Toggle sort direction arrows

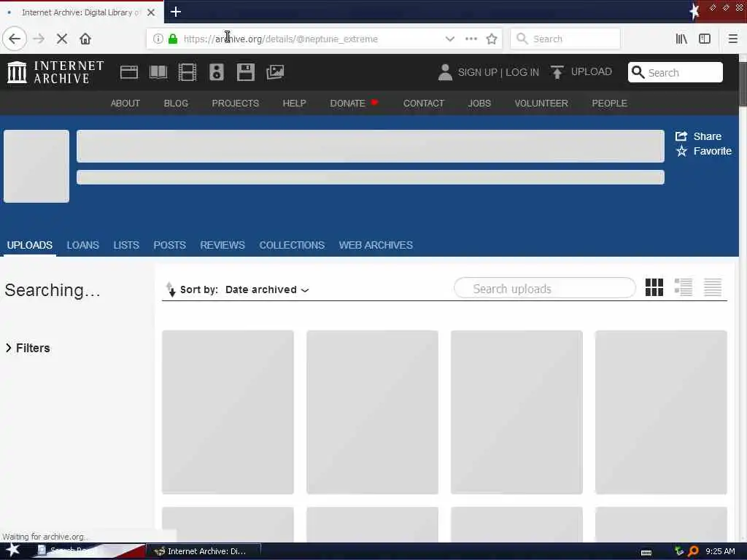pyautogui.click(x=171, y=289)
